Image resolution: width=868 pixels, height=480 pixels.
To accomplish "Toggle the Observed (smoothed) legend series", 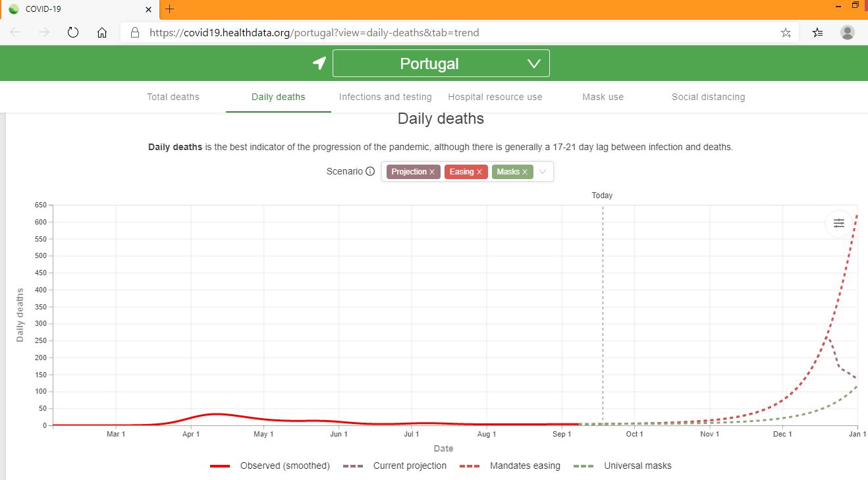I will point(270,466).
